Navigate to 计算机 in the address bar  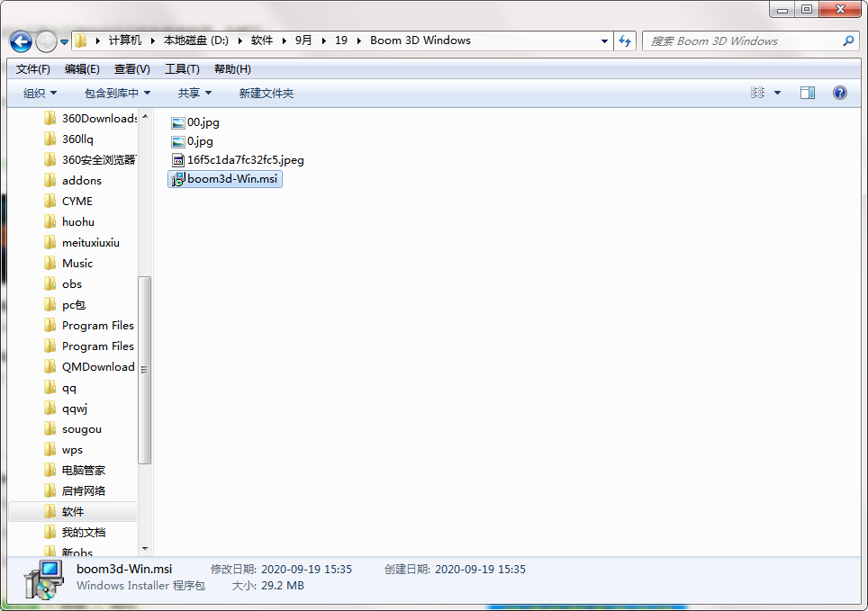pyautogui.click(x=124, y=40)
